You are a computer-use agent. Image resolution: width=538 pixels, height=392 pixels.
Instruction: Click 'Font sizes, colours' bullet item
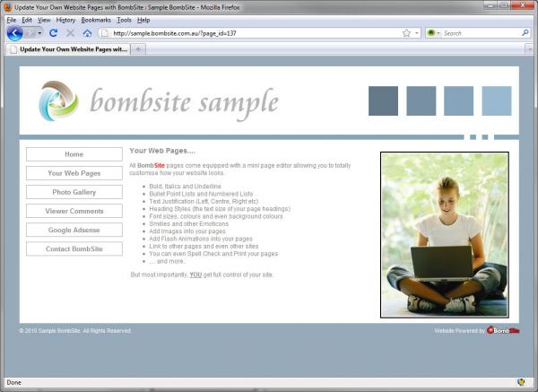pos(216,216)
